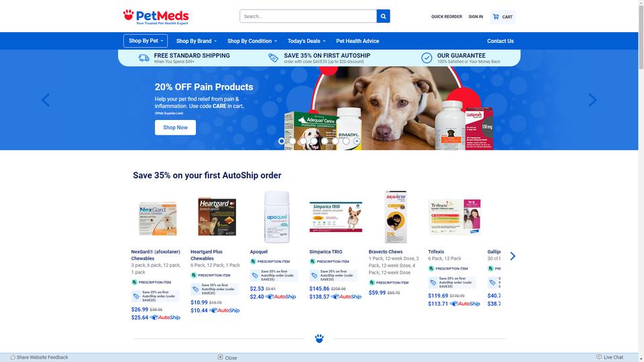Pause the banner carousel autoplay

pyautogui.click(x=356, y=141)
